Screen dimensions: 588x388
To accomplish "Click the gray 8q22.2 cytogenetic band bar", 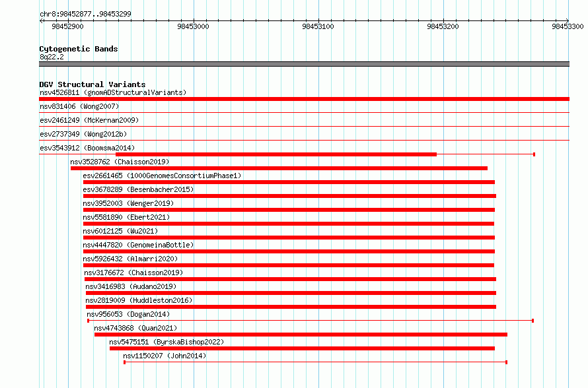I will (x=304, y=64).
